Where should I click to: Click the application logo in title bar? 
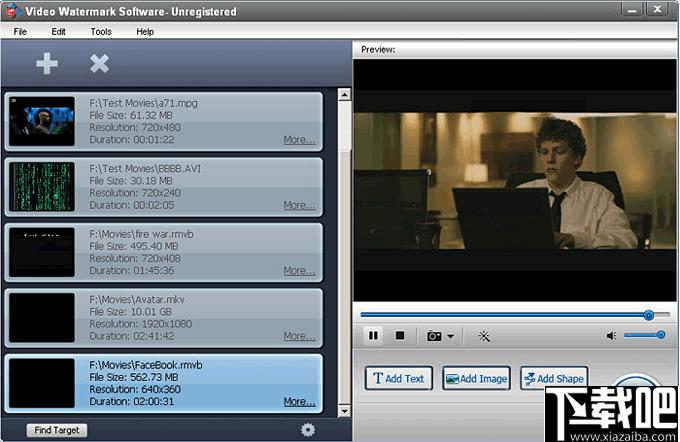[x=11, y=11]
